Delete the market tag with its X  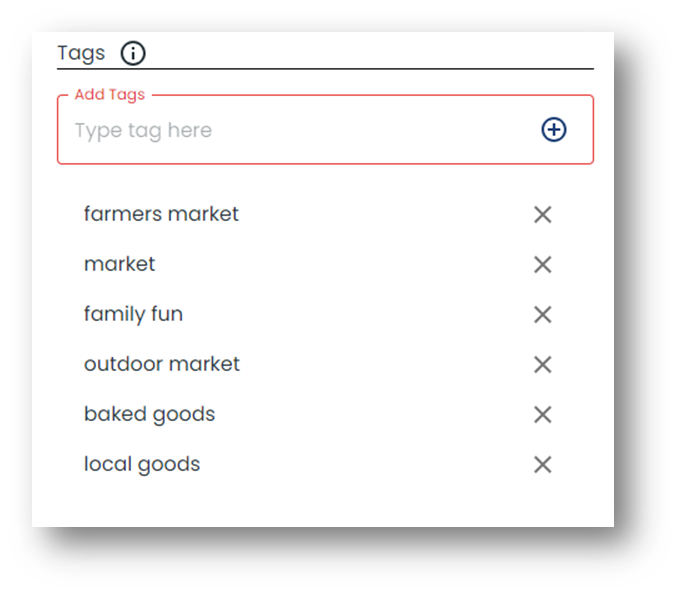(543, 265)
